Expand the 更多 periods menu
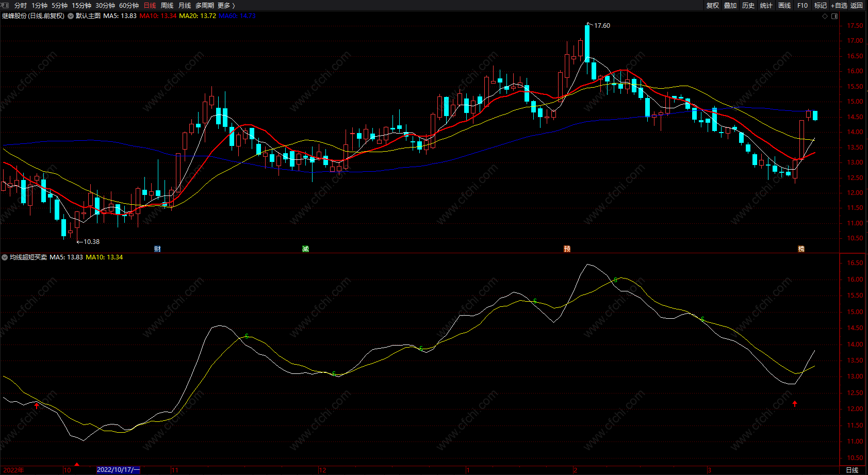868x475 pixels. (x=226, y=6)
